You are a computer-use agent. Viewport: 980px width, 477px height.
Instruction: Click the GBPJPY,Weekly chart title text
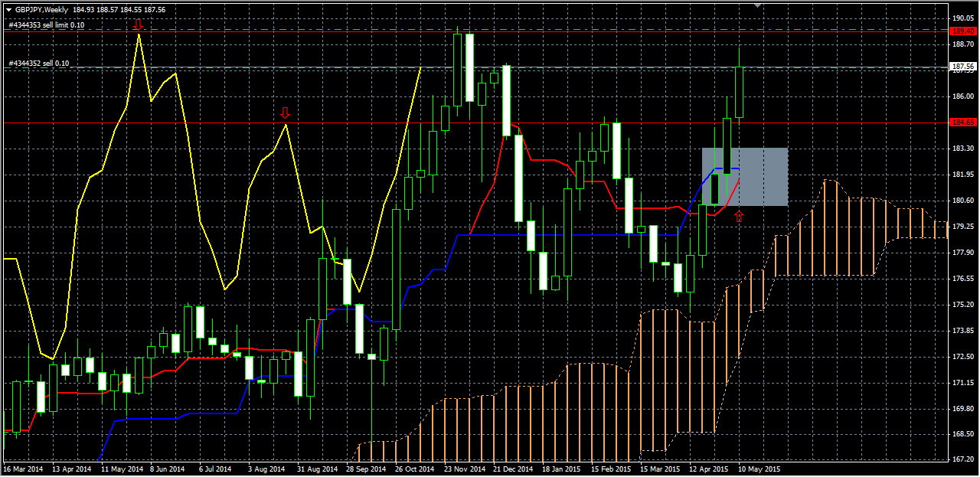coord(41,10)
